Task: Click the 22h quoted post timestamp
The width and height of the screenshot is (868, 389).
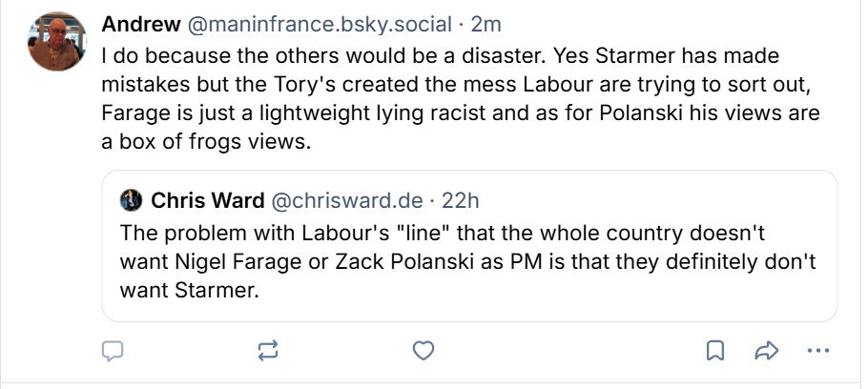Action: [x=460, y=200]
